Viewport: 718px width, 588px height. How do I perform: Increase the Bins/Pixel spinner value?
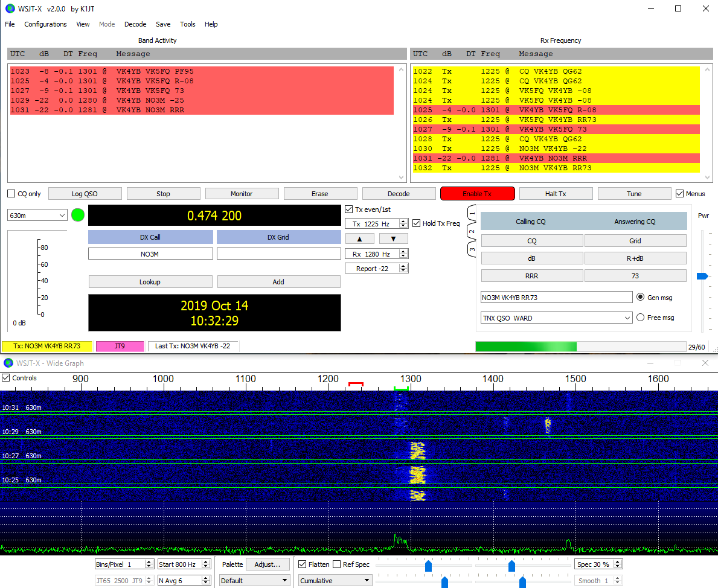[x=149, y=562]
